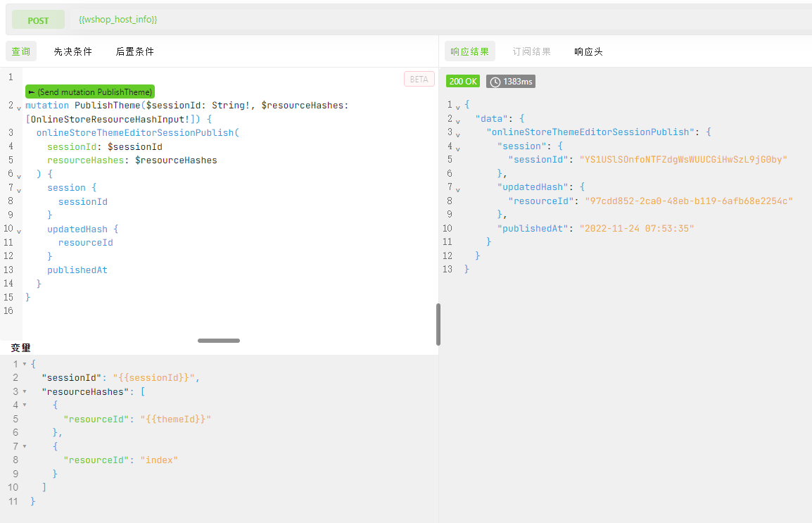This screenshot has width=812, height=523.
Task: Collapse the "resourceHashes" array in variables
Action: tap(25, 391)
